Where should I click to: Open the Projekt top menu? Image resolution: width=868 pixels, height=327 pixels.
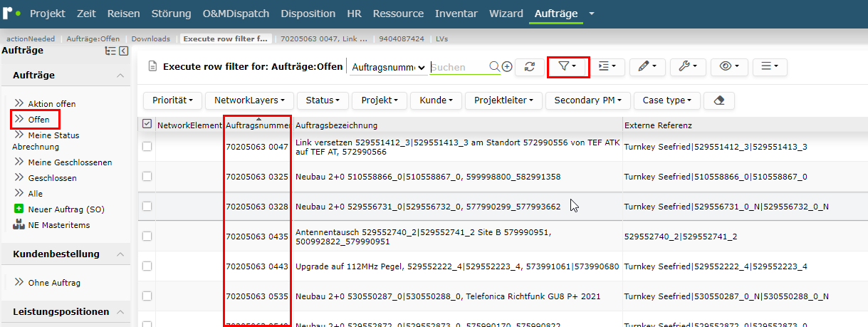pos(48,14)
